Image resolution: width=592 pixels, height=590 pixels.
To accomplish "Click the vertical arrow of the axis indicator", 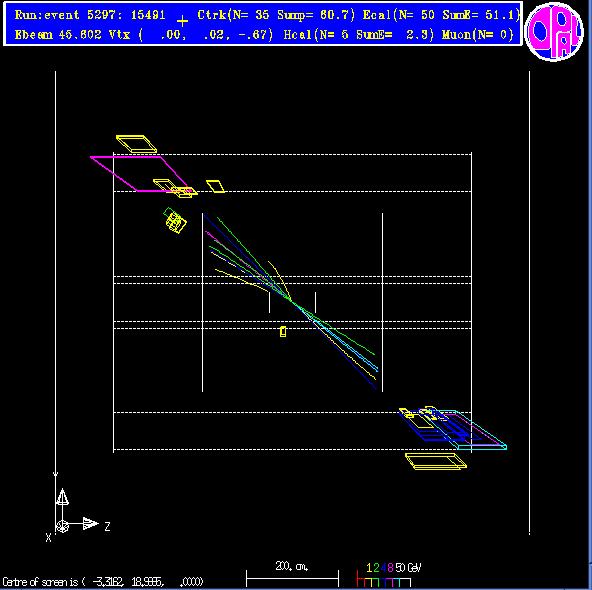I will tap(62, 497).
